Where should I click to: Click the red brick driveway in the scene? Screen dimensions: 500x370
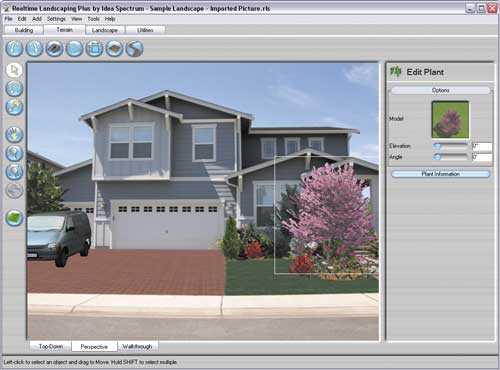click(x=127, y=272)
